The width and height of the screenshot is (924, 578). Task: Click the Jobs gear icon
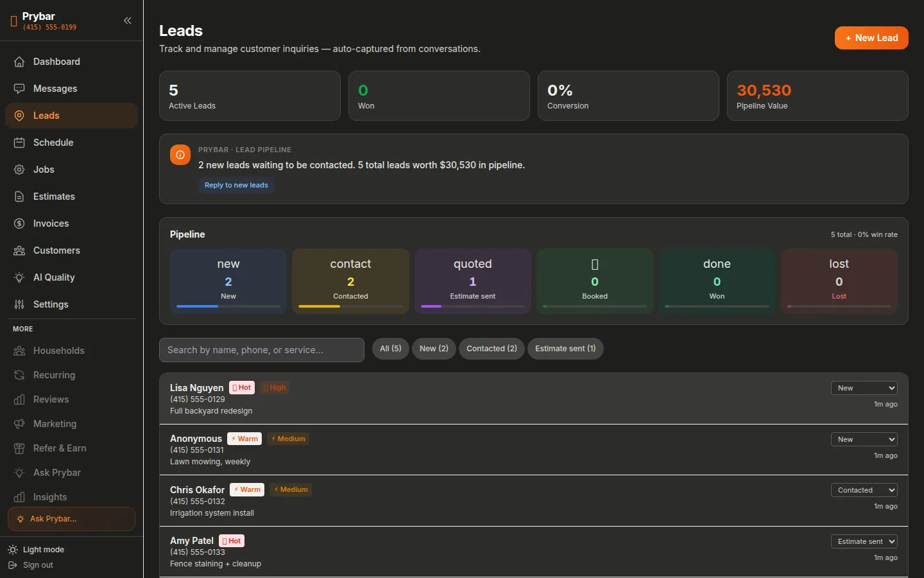[19, 170]
